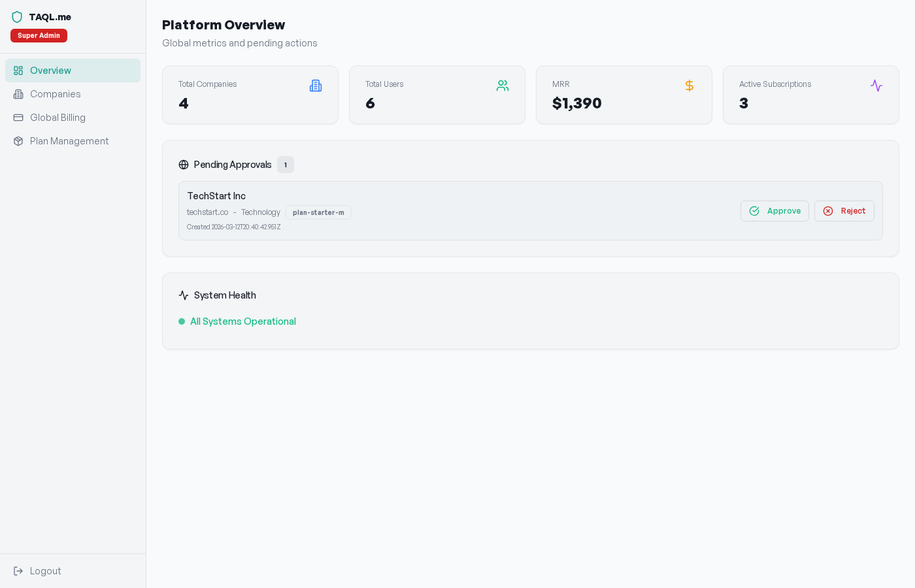
Task: Click the Companies building icon
Action: click(x=18, y=93)
